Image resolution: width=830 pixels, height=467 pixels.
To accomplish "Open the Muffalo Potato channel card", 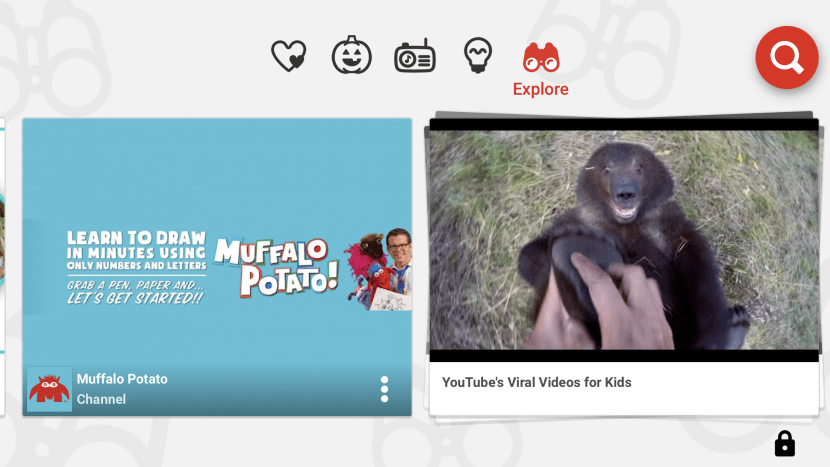I will click(x=217, y=267).
